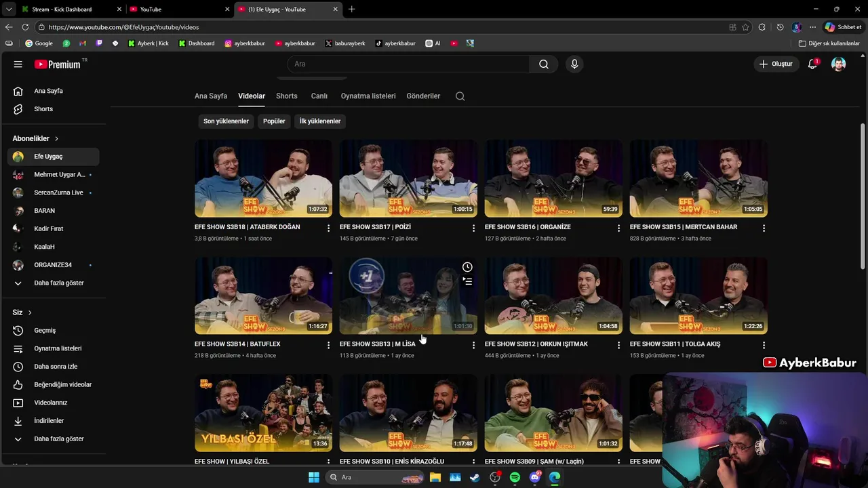The image size is (868, 488).
Task: Open a new browser tab
Action: click(351, 9)
